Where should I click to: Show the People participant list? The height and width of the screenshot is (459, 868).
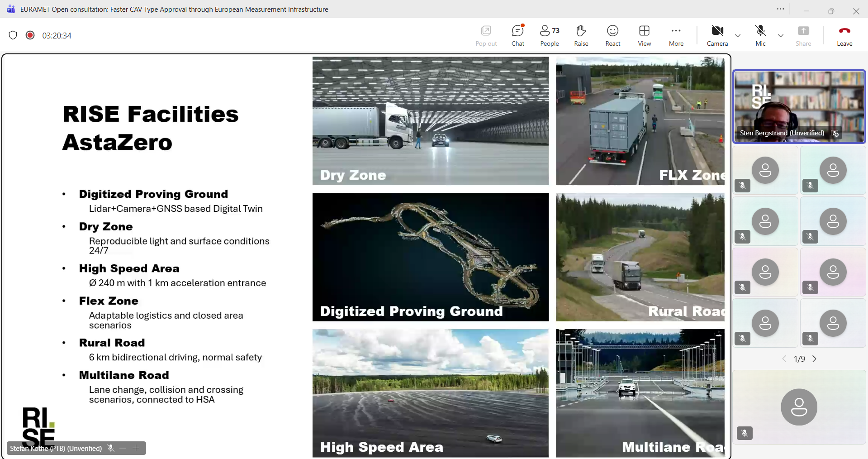click(549, 35)
